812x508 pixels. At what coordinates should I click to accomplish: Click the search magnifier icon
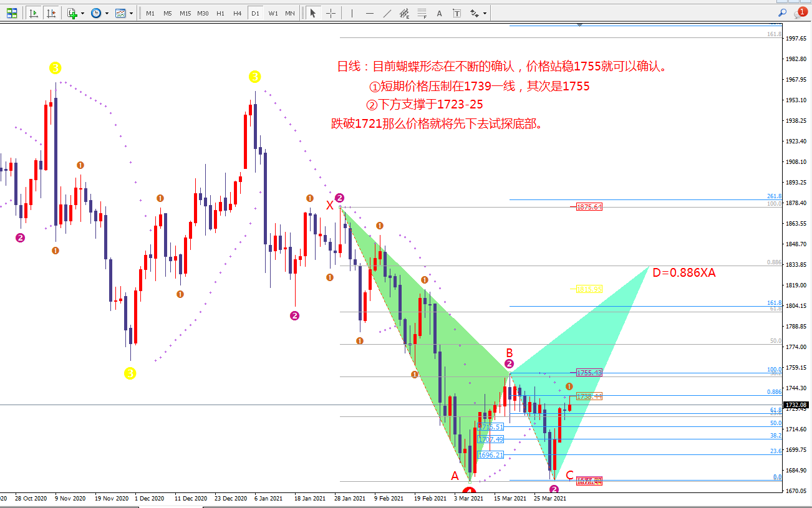click(x=782, y=12)
